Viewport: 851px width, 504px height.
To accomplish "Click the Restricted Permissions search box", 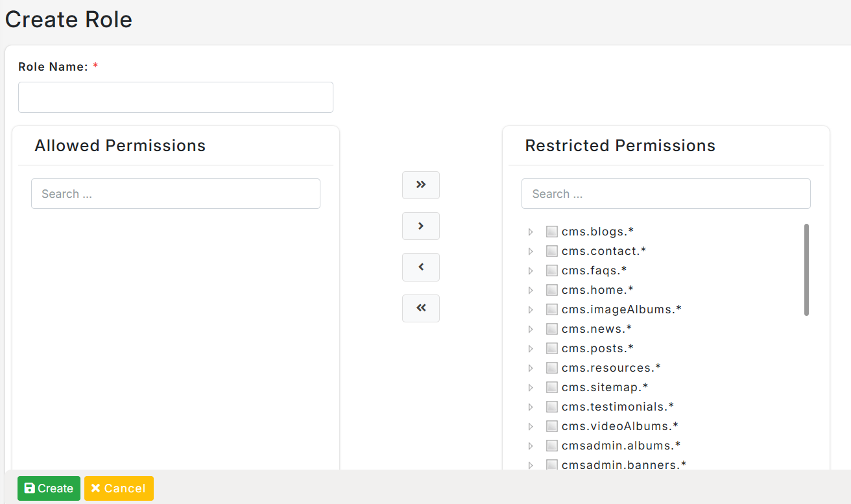I will tap(666, 193).
